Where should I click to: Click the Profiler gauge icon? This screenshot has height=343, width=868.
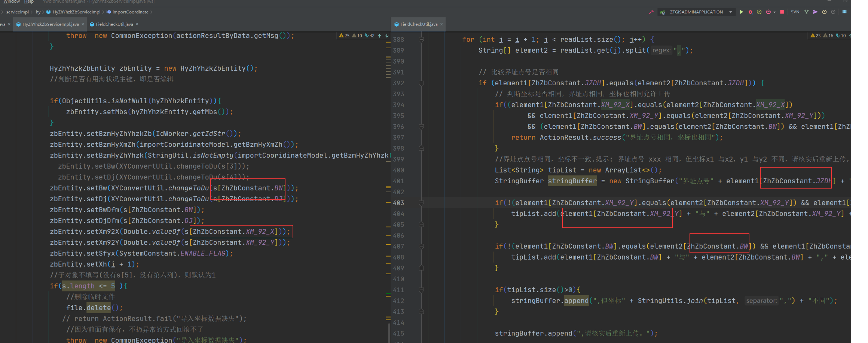(x=768, y=12)
